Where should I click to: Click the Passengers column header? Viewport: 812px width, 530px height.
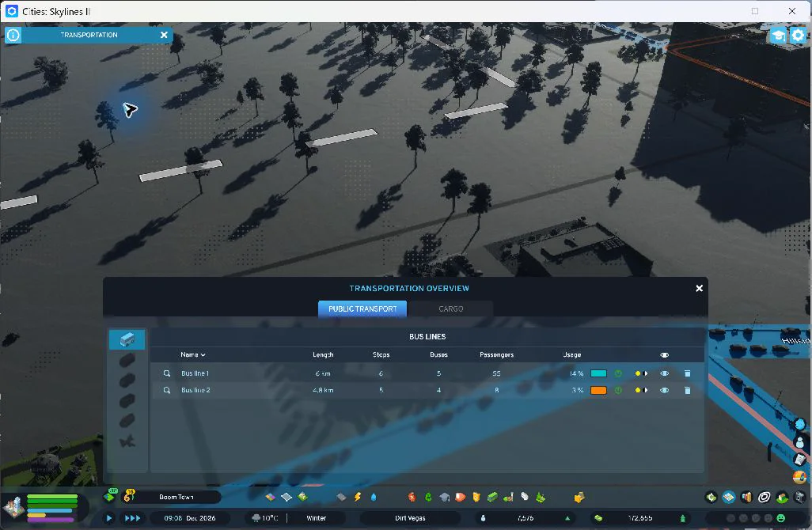click(497, 355)
